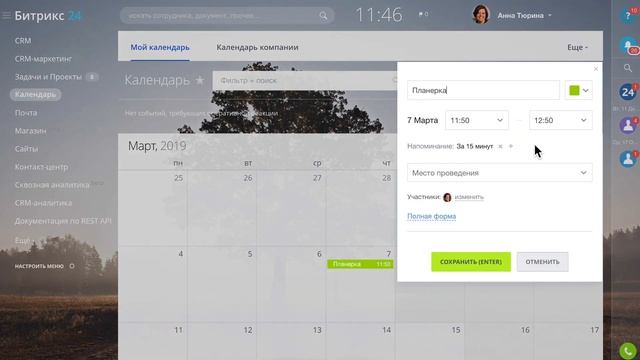
Task: Click За 15 минут reminder value
Action: tap(475, 146)
